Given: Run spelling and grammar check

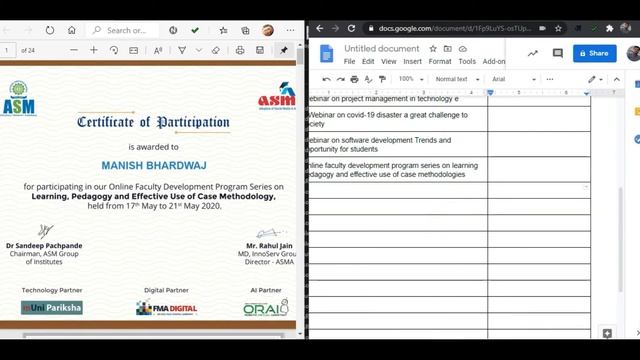Looking at the screenshot, I should [368, 79].
